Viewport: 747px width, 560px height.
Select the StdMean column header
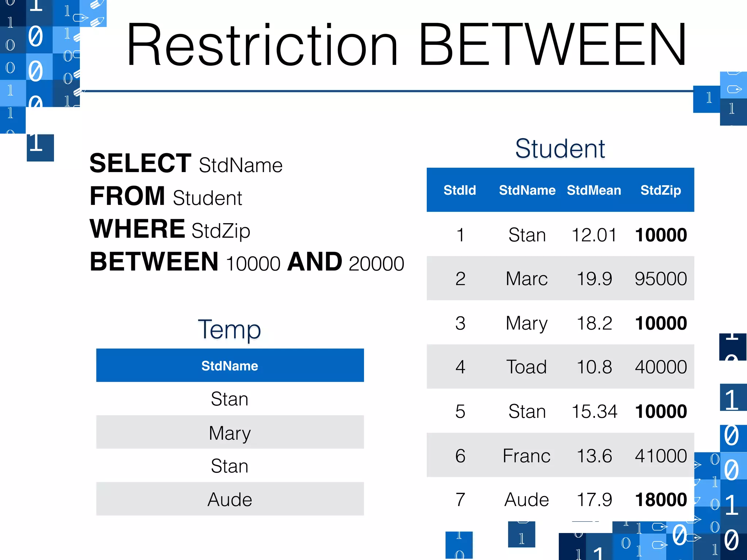point(594,190)
